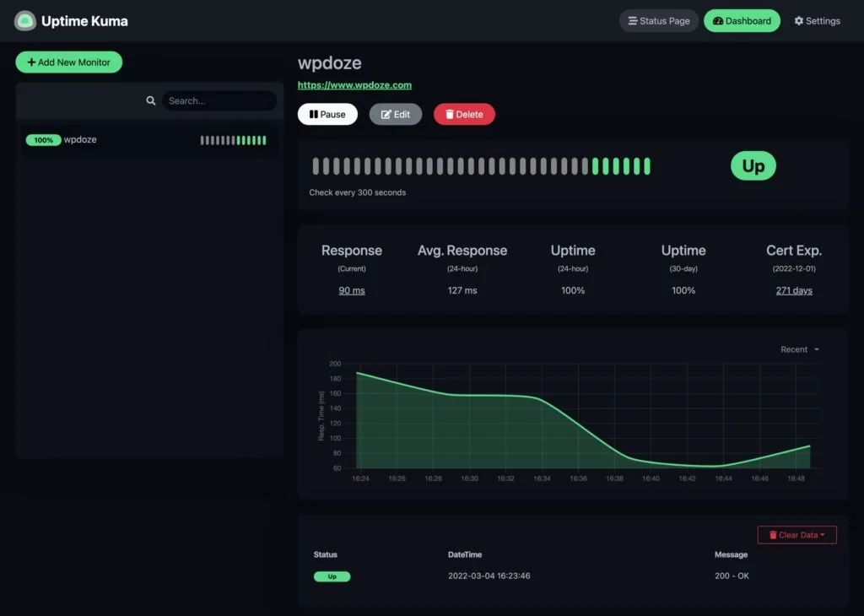Screen dimensions: 864x616
Task: Click the trash icon on Clear Data
Action: (774, 534)
